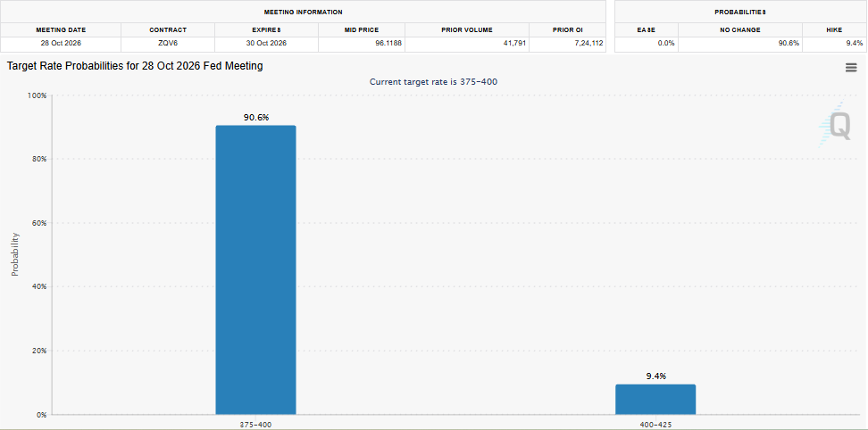Screen dimensions: 868x430
Task: Select the 90.6% bar data label
Action: (x=255, y=117)
